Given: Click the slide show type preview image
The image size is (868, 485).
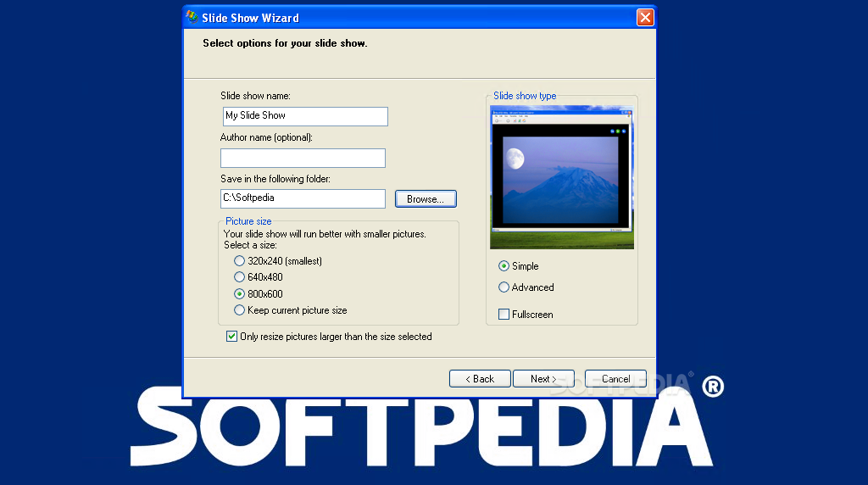Looking at the screenshot, I should click(x=562, y=177).
